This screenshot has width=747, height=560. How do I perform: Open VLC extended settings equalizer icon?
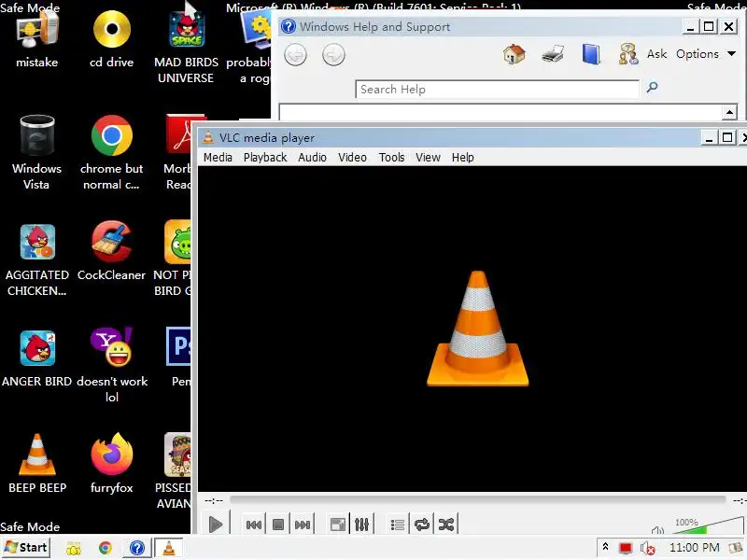click(x=362, y=525)
